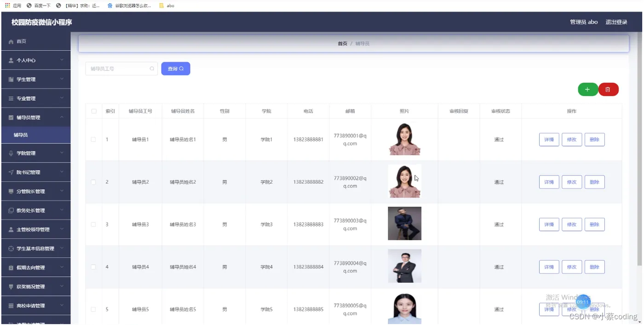Click the 管理员 abo account label
644x325 pixels.
point(583,22)
